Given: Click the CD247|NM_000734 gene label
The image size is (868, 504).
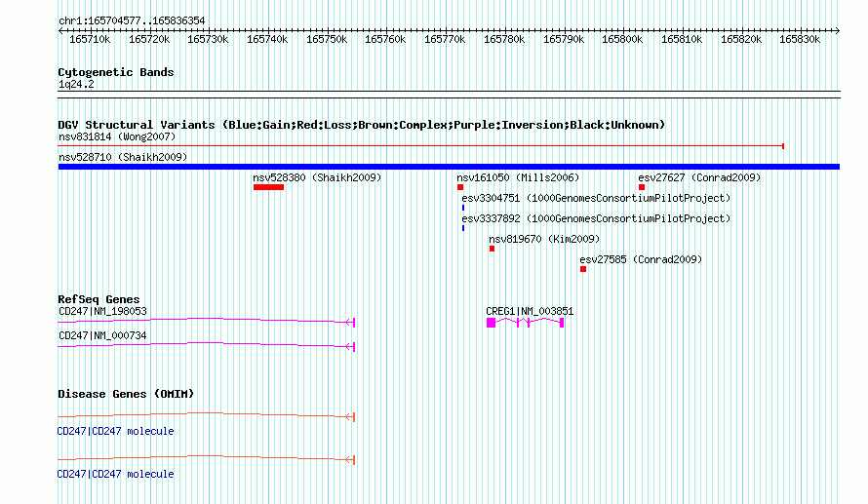Looking at the screenshot, I should pos(103,335).
